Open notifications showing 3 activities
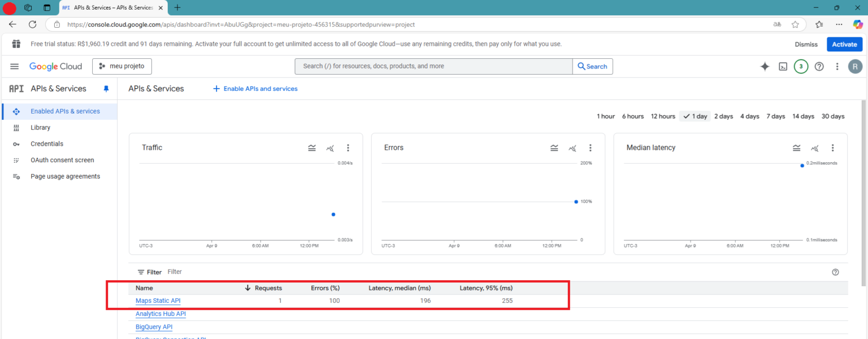Image resolution: width=868 pixels, height=339 pixels. click(801, 66)
